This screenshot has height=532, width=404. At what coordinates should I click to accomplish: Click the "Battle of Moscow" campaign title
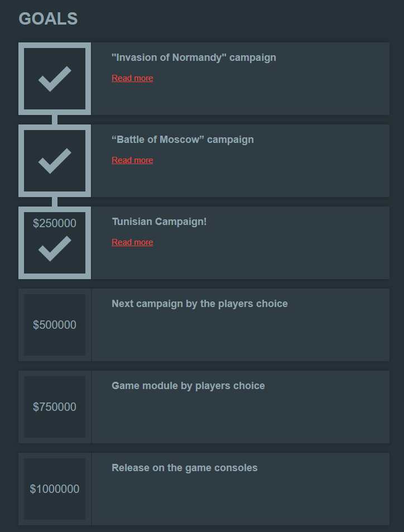(182, 140)
